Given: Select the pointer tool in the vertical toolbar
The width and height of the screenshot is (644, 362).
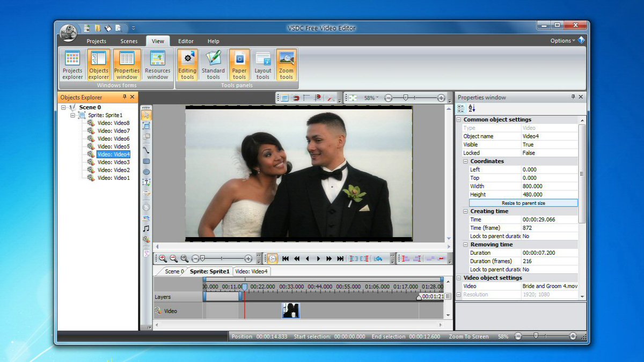Looking at the screenshot, I should 146,115.
